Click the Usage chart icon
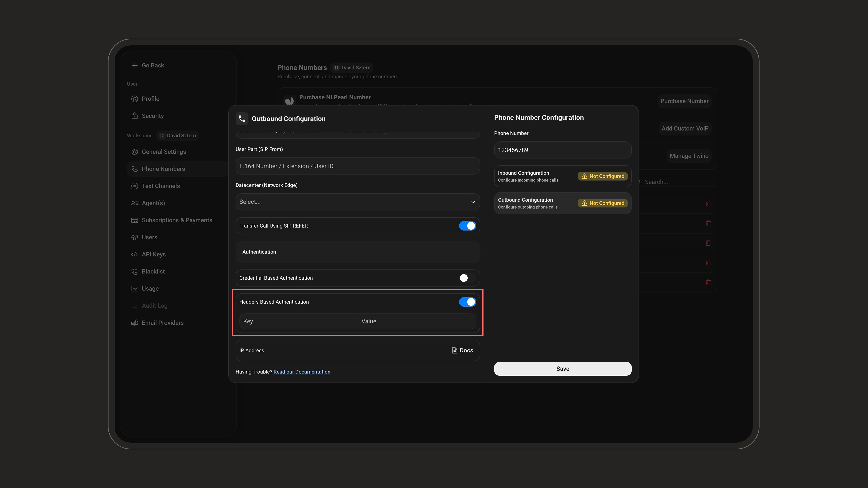Image resolution: width=868 pixels, height=488 pixels. (x=134, y=289)
